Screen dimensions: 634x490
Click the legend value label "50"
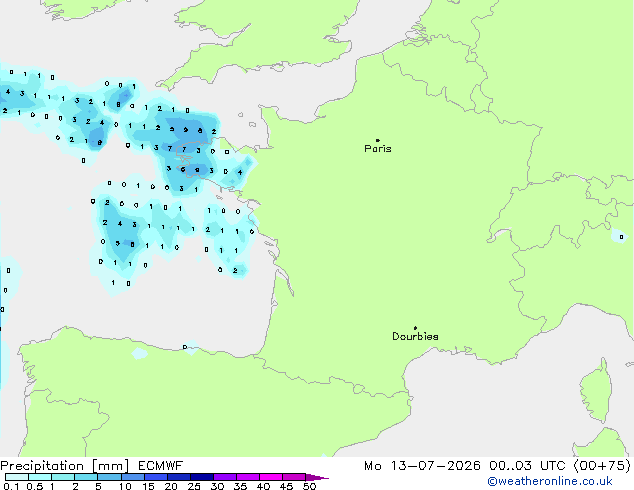309,486
